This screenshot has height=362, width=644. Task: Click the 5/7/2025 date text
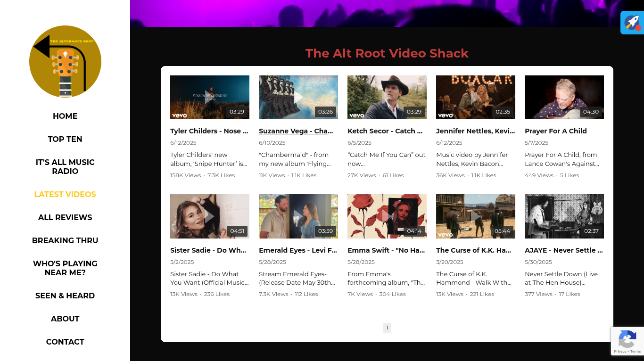(537, 143)
